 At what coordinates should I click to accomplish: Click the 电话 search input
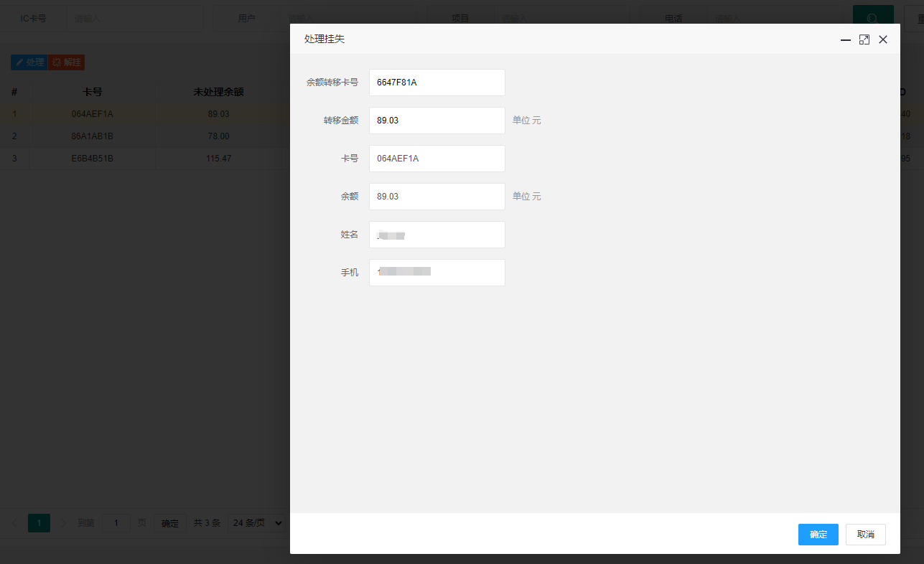775,19
